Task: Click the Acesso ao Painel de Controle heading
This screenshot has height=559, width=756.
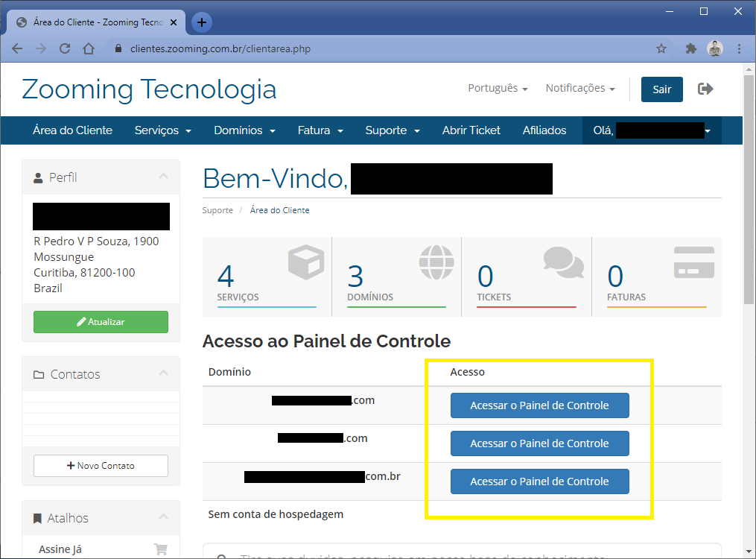Action: (x=326, y=341)
